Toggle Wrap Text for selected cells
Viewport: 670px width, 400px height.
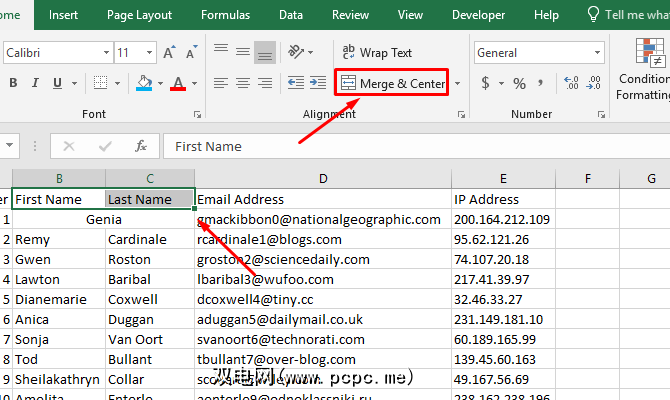[x=377, y=53]
